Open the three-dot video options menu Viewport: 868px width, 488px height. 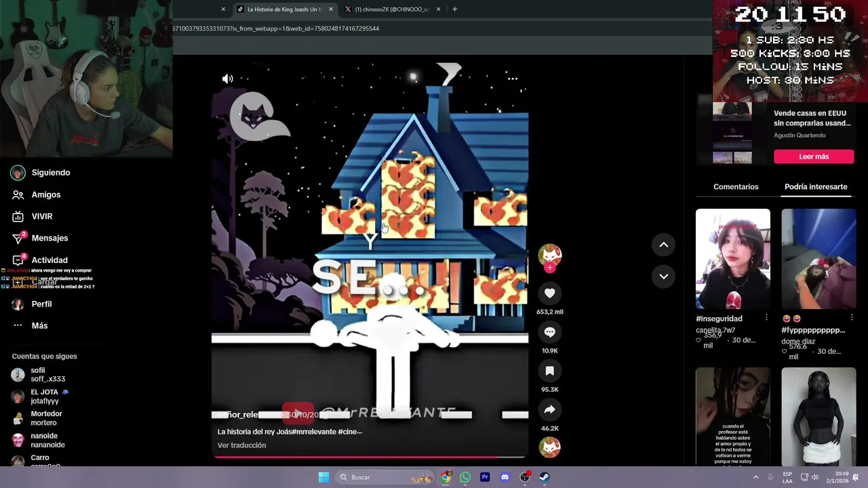point(513,79)
